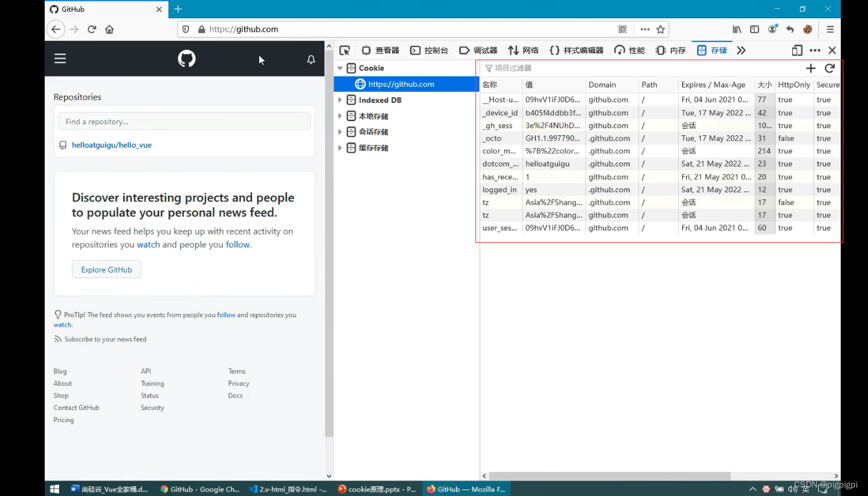Open the 控制台 console tab

[x=429, y=50]
